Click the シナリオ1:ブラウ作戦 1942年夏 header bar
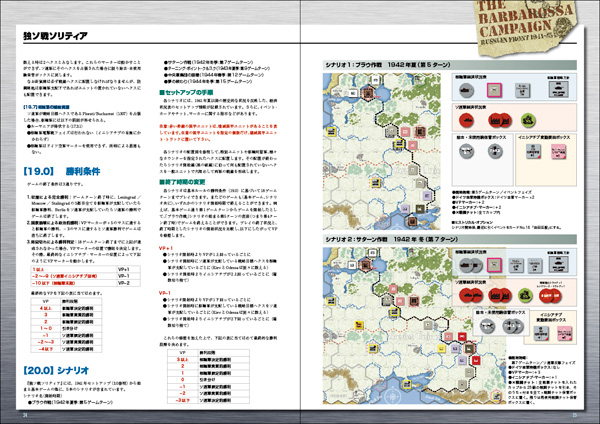The height and width of the screenshot is (424, 600). click(450, 65)
